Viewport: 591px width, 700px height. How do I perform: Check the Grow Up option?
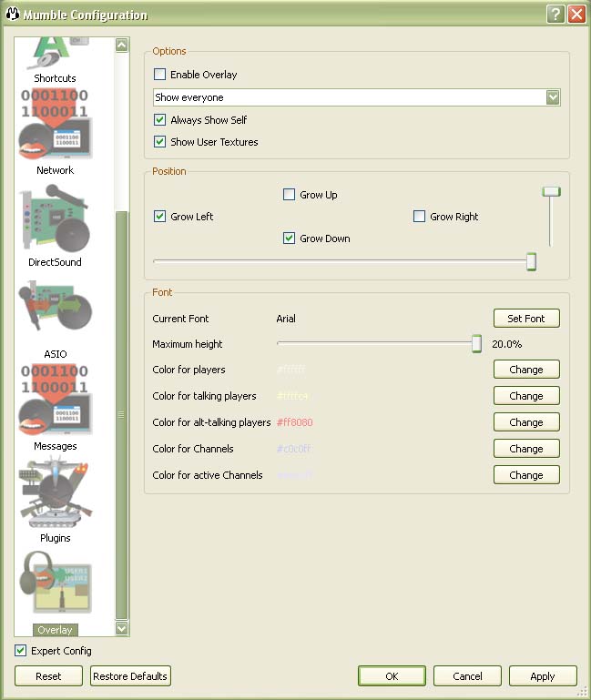pos(289,194)
